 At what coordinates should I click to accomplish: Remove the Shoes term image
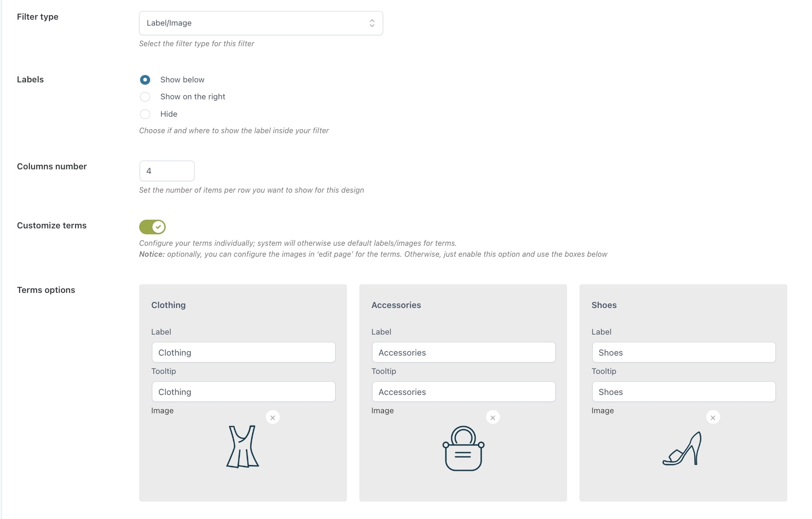pos(713,417)
